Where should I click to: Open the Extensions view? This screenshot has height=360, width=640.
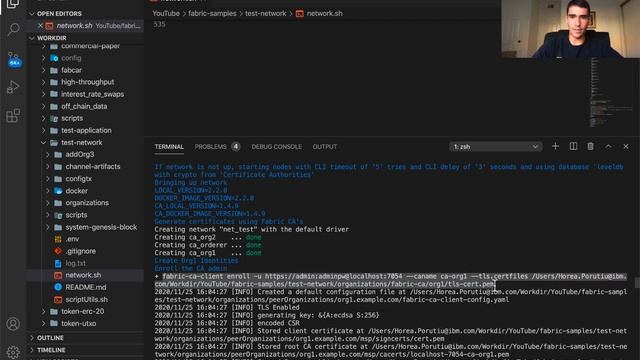point(13,116)
